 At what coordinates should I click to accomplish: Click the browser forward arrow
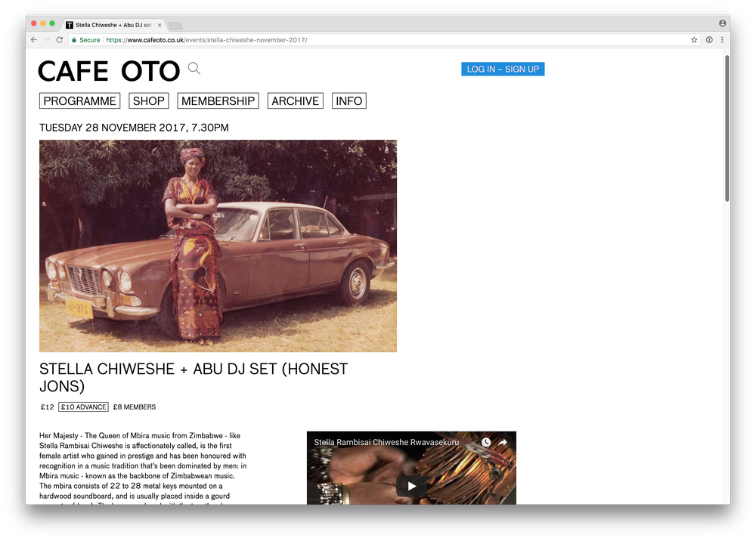(x=47, y=40)
